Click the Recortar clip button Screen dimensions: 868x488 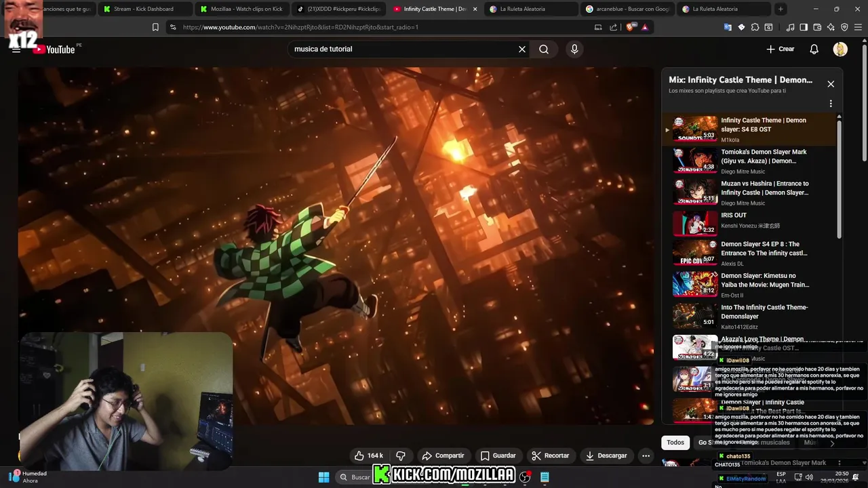(x=550, y=455)
